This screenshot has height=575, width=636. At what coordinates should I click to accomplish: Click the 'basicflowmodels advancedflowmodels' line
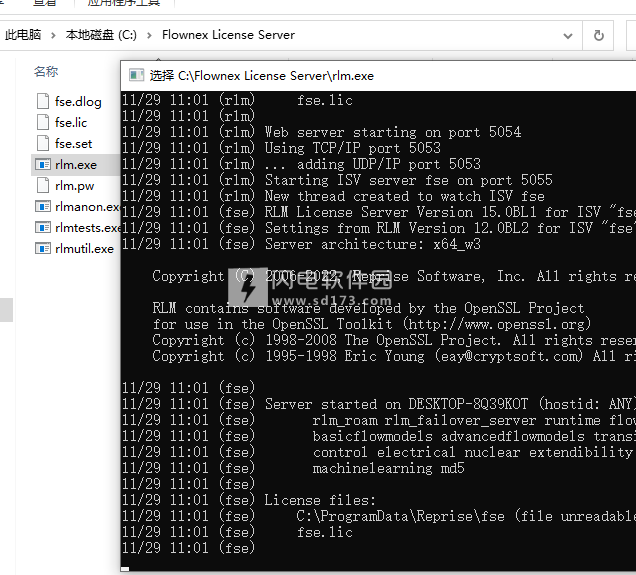click(x=474, y=436)
